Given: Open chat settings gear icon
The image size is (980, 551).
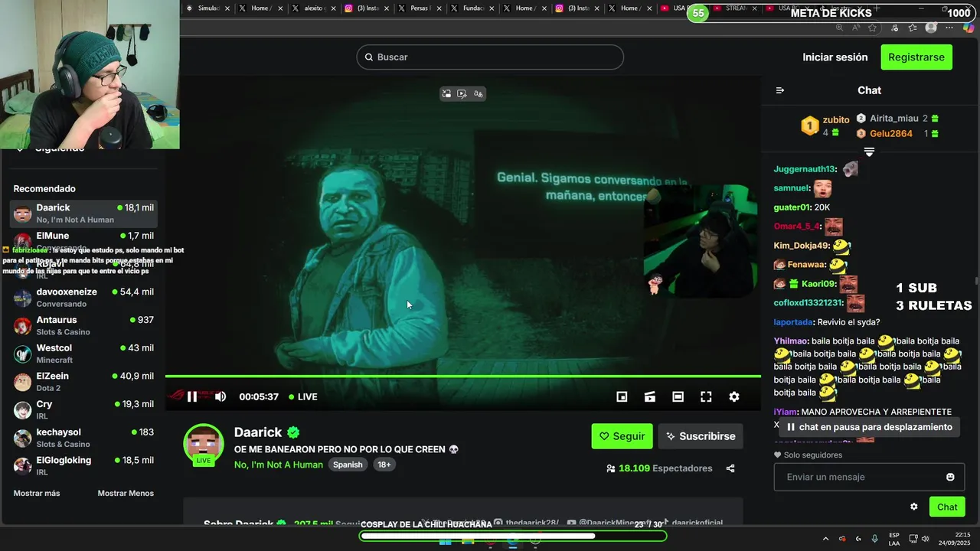Looking at the screenshot, I should point(913,507).
